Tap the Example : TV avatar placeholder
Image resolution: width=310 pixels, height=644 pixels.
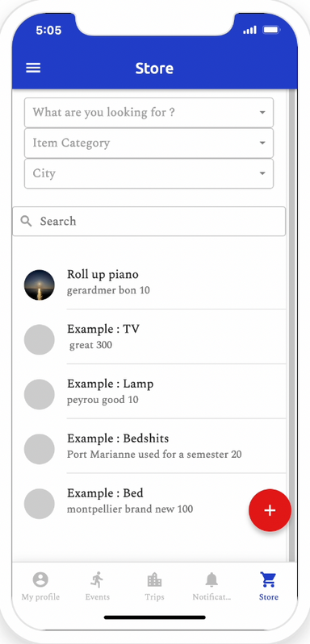(x=39, y=339)
